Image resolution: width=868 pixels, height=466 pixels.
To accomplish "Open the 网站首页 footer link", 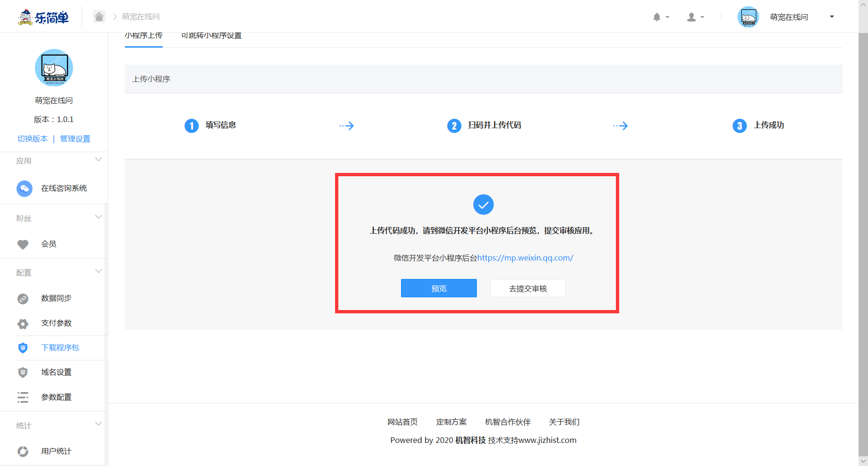I will click(x=402, y=422).
